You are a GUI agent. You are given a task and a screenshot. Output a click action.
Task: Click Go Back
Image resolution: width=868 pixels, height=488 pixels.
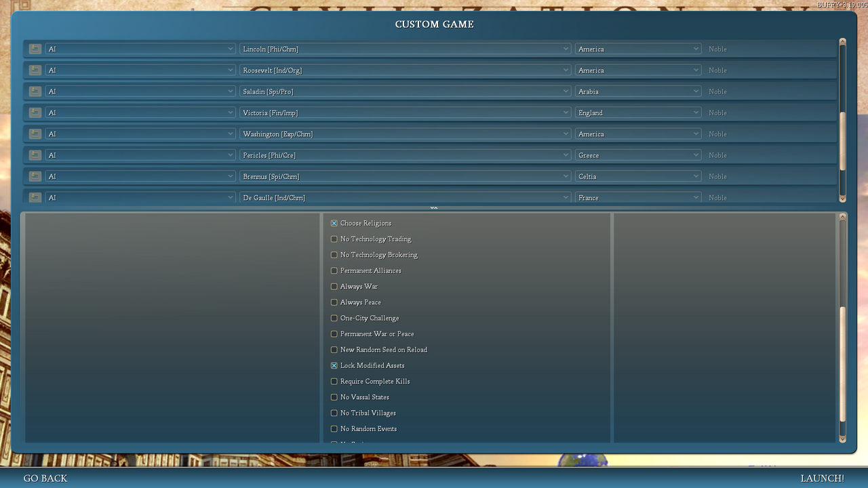point(45,478)
